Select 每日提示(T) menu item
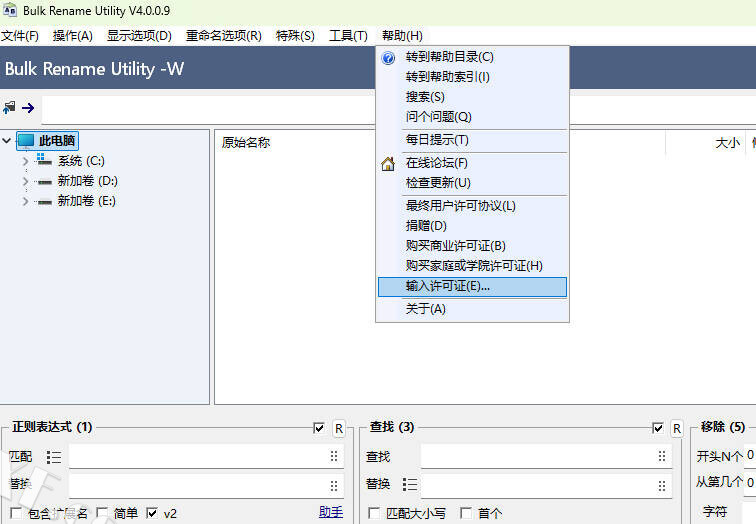 (x=472, y=140)
